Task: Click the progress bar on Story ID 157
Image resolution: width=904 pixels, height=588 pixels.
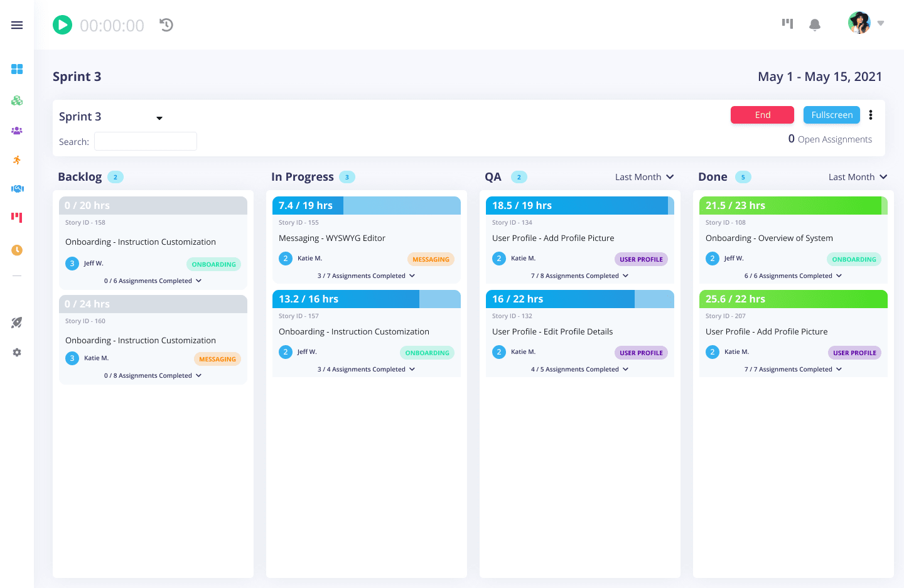Action: [x=366, y=299]
